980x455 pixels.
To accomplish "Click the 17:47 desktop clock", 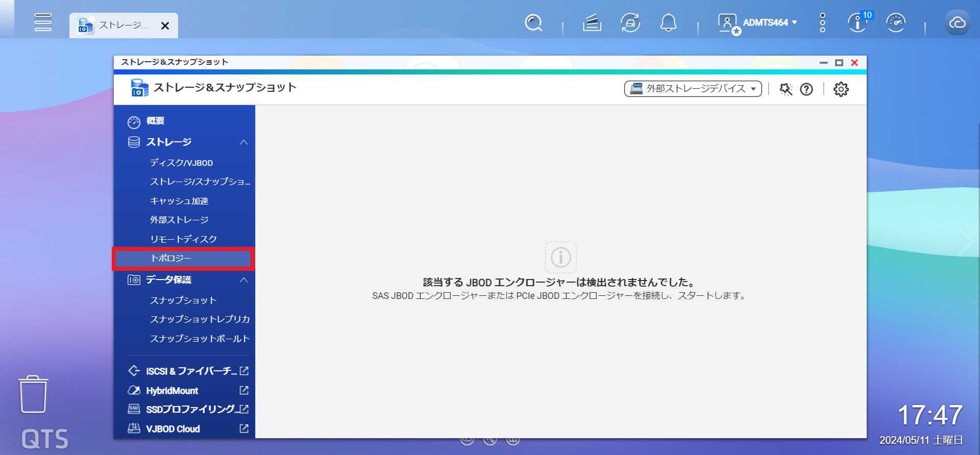I will [x=930, y=415].
